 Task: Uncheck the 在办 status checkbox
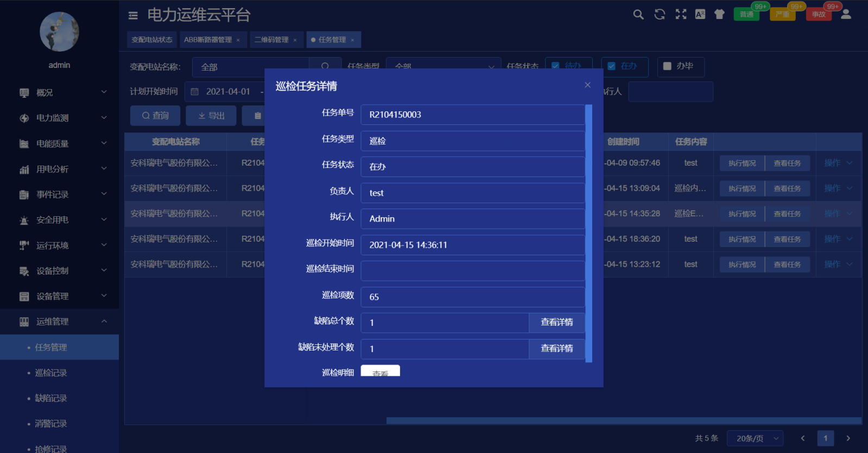click(612, 66)
